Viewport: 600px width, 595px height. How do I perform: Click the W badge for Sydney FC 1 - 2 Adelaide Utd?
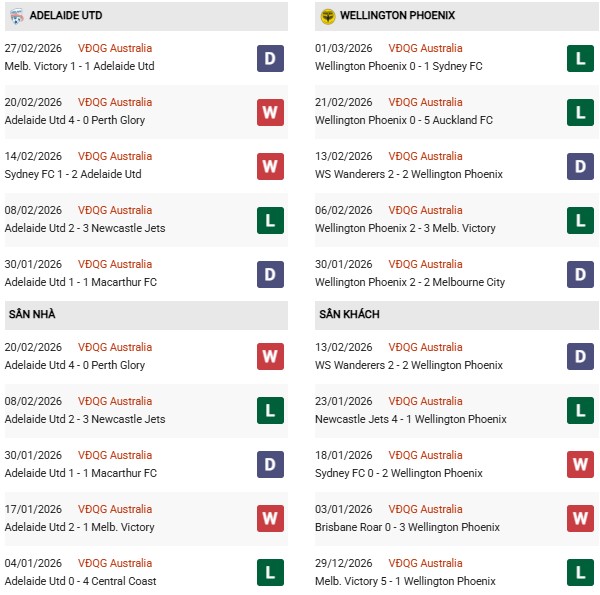270,166
